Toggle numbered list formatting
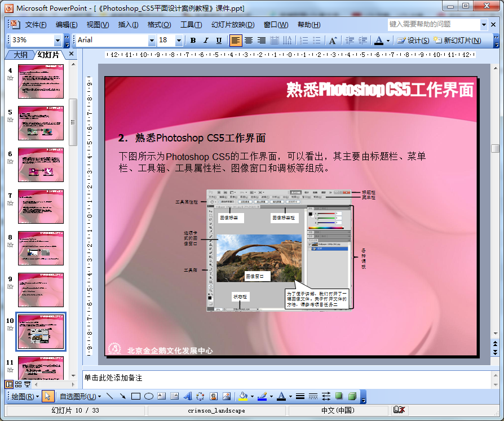This screenshot has height=421, width=504. tap(303, 40)
